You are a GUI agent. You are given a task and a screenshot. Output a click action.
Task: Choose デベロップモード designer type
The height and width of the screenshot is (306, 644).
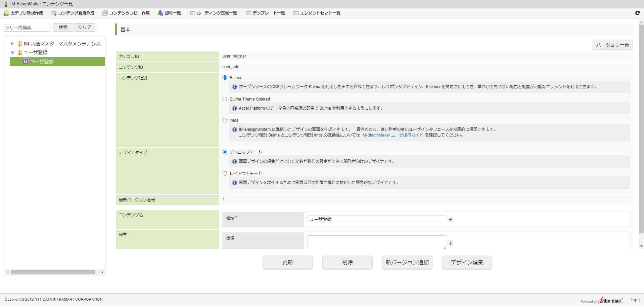(225, 152)
